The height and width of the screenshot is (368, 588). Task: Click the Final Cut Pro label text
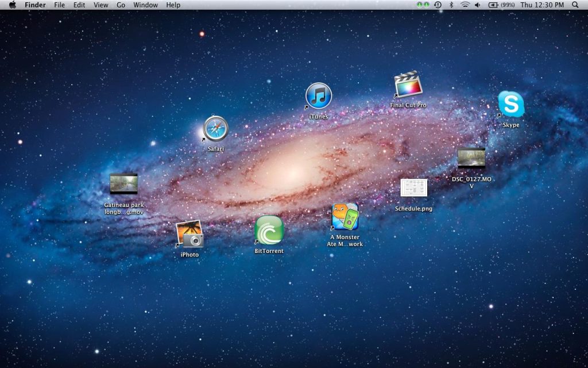[x=408, y=105]
